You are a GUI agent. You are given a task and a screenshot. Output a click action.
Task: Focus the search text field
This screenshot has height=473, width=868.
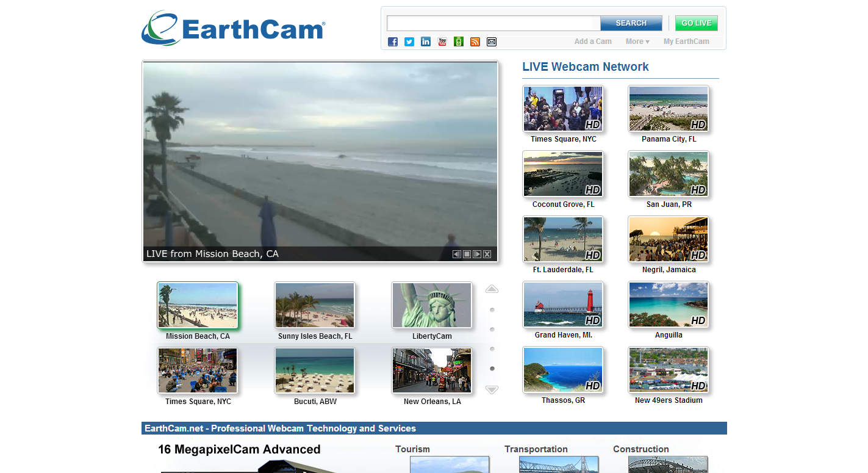click(x=493, y=23)
